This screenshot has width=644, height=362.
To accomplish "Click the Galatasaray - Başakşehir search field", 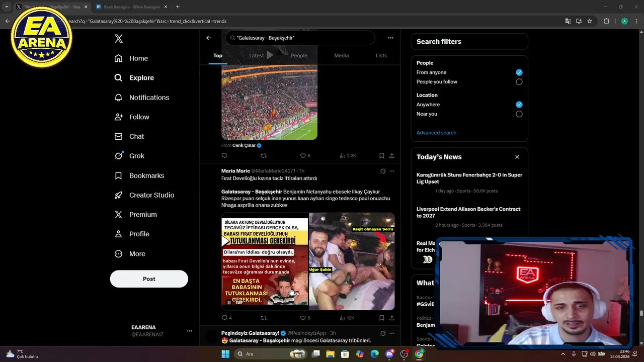I will (x=300, y=38).
